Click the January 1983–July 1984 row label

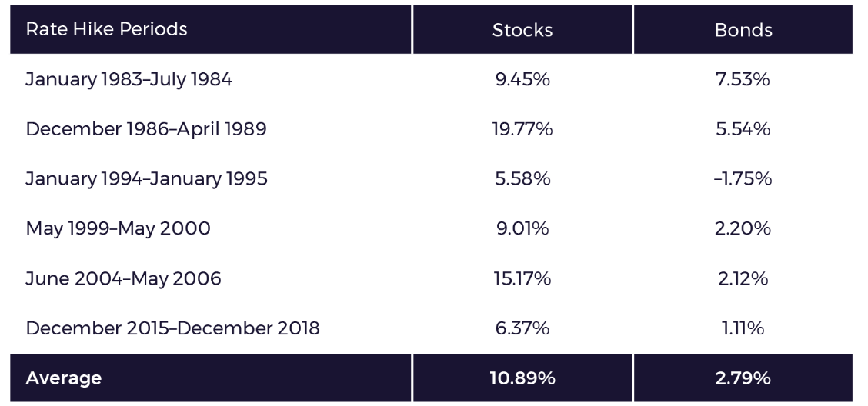pos(129,80)
